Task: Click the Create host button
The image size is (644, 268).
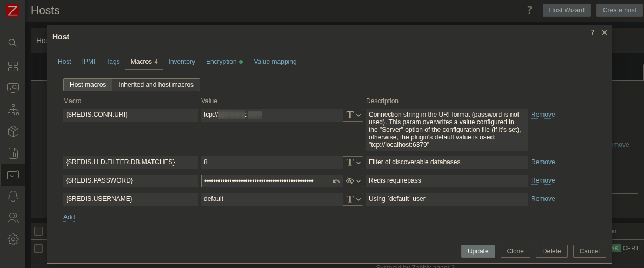Action: 620,10
